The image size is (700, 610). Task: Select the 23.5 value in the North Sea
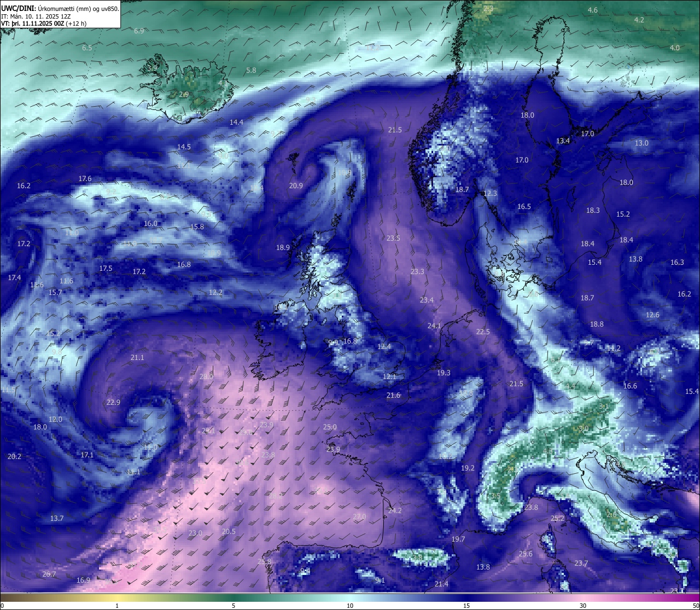pyautogui.click(x=393, y=239)
